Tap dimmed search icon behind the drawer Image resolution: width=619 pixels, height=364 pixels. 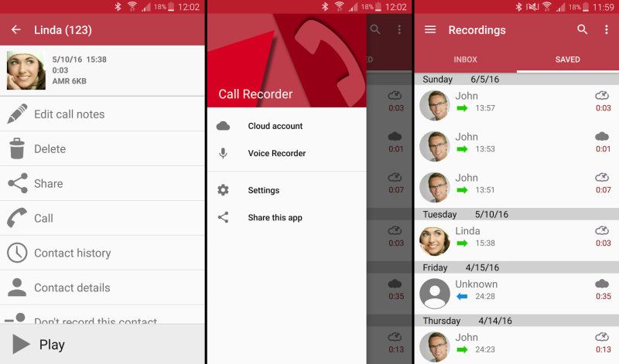(x=375, y=29)
